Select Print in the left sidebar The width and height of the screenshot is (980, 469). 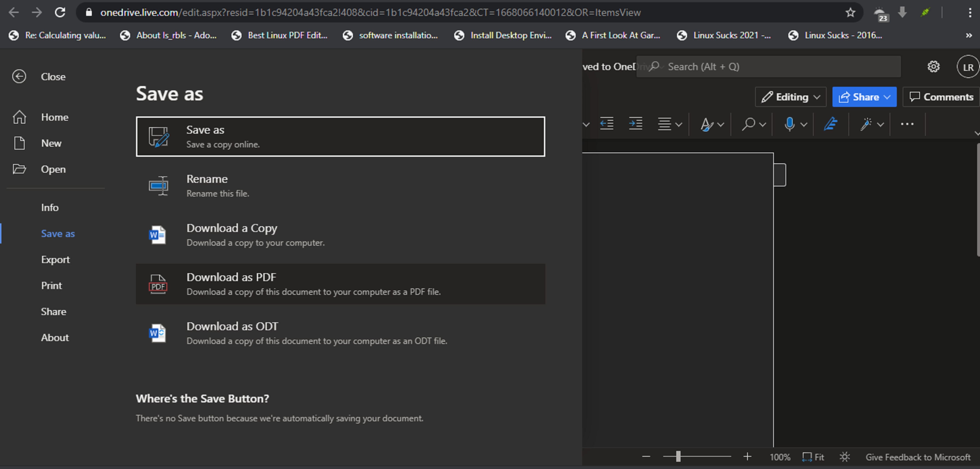pyautogui.click(x=51, y=285)
